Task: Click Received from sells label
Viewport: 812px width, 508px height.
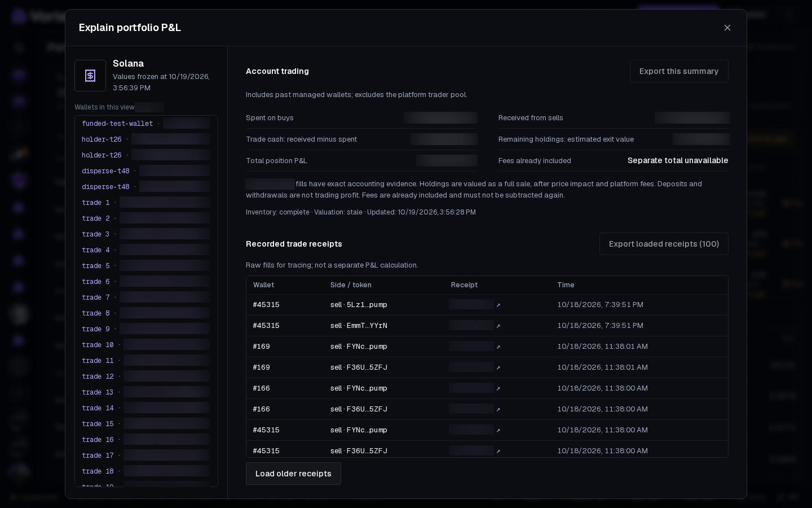Action: tap(531, 118)
